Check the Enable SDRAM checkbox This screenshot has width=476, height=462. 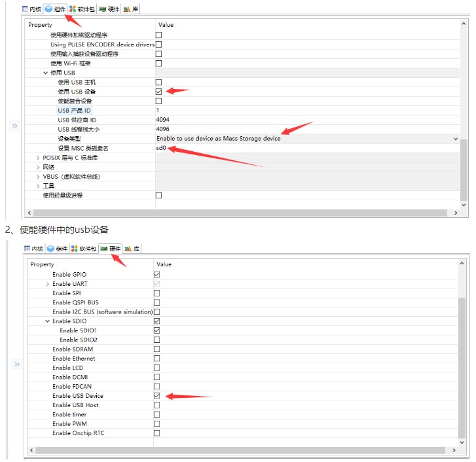point(156,349)
